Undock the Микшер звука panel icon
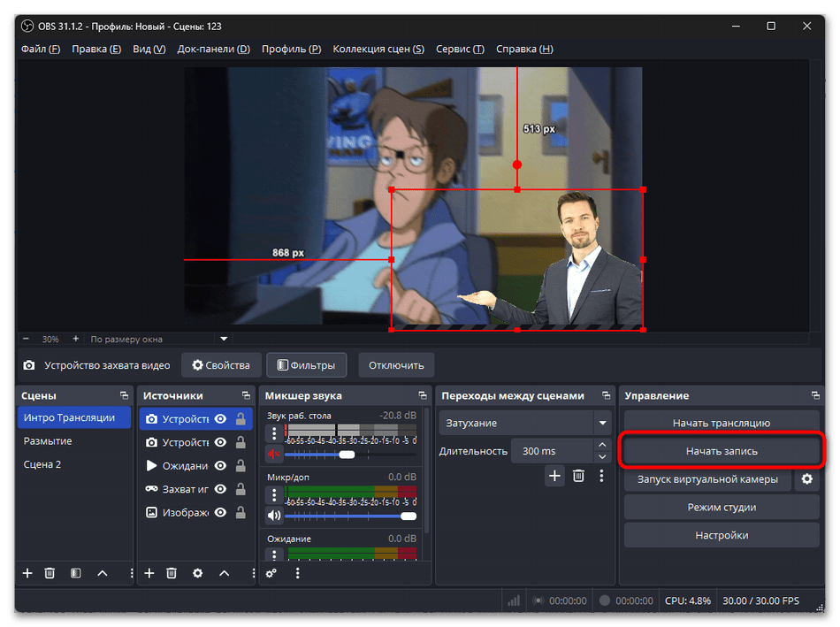 (423, 395)
